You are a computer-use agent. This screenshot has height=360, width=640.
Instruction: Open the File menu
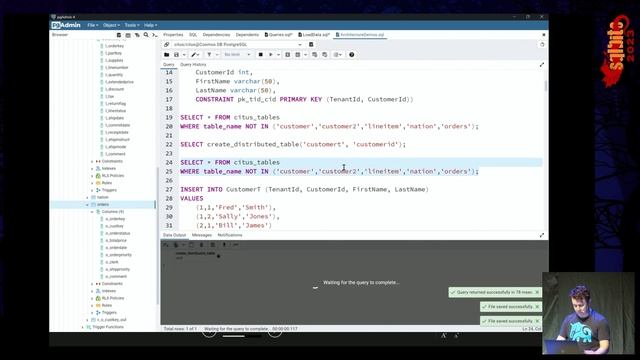[93, 25]
